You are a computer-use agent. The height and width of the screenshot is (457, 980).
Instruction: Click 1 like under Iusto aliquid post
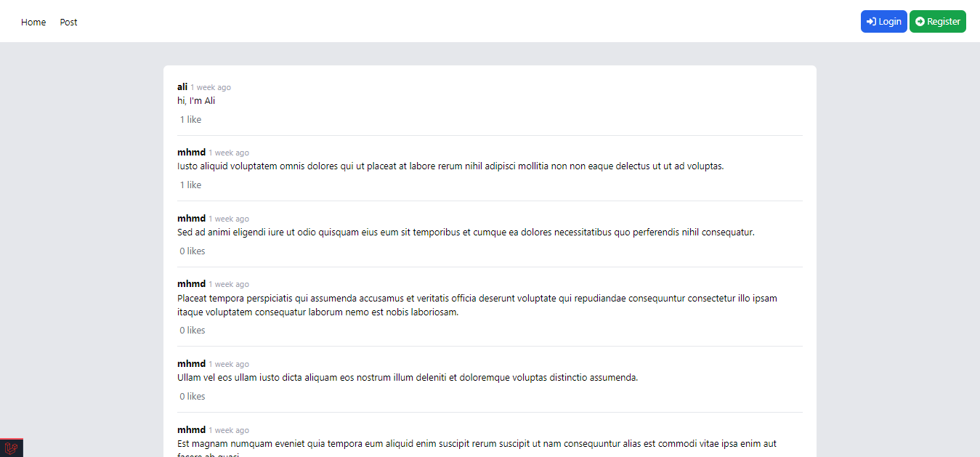[191, 185]
